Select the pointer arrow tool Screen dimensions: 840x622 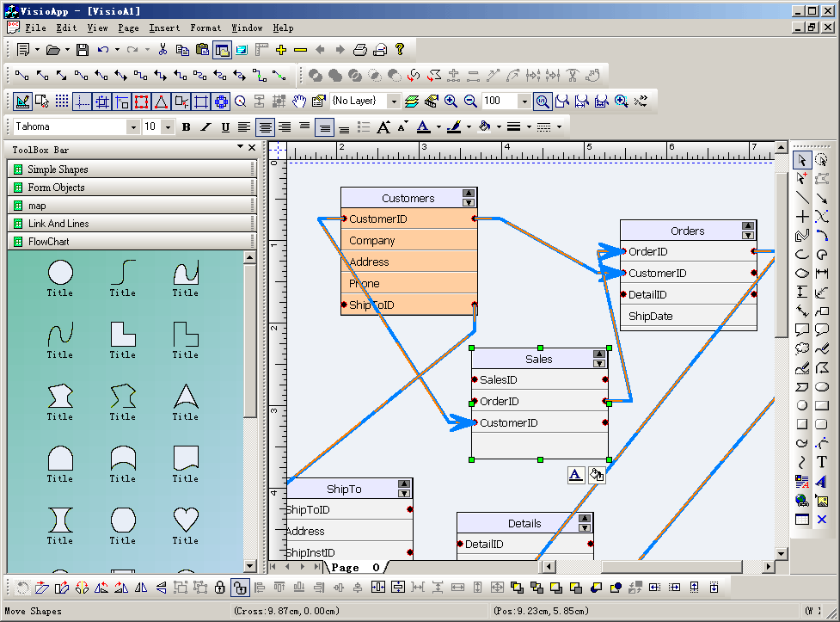coord(801,160)
